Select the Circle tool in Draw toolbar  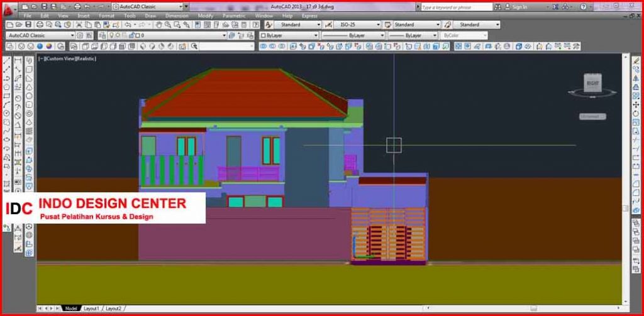pyautogui.click(x=6, y=113)
